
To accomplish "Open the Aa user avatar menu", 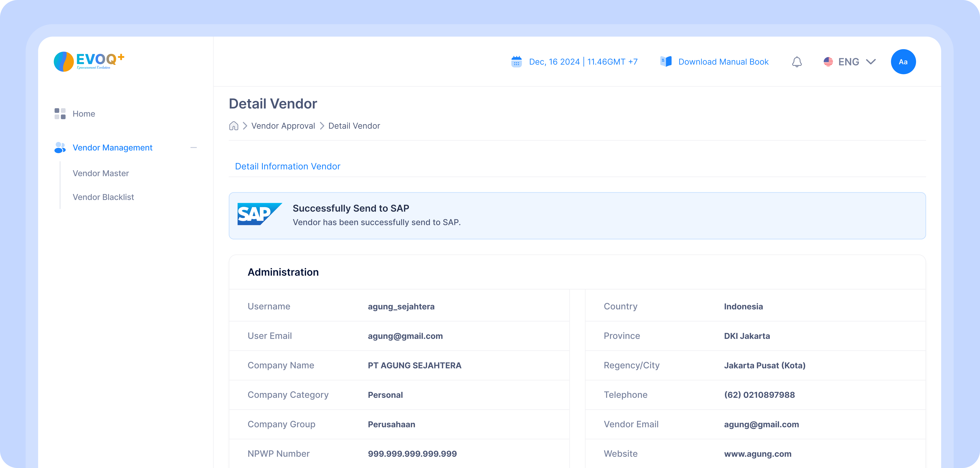I will click(903, 62).
